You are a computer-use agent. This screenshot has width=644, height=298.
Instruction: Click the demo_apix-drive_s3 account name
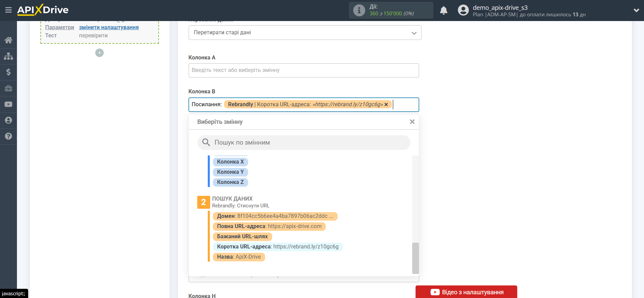(x=500, y=7)
